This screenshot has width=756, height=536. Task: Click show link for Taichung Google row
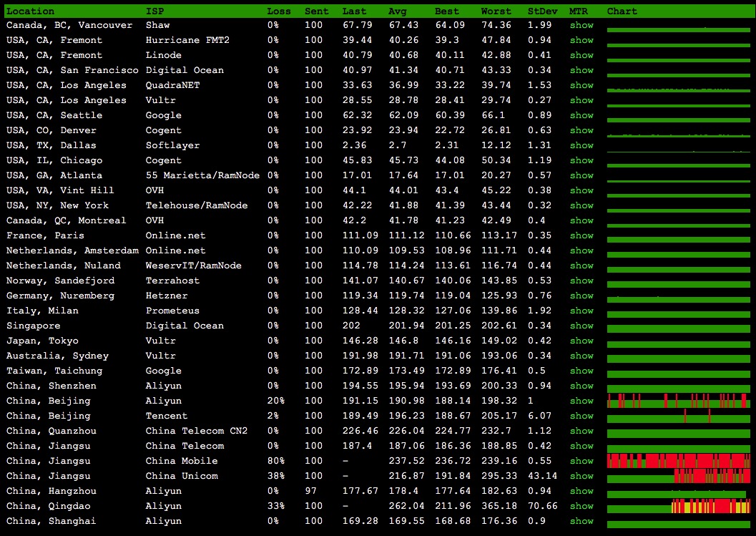pyautogui.click(x=581, y=371)
